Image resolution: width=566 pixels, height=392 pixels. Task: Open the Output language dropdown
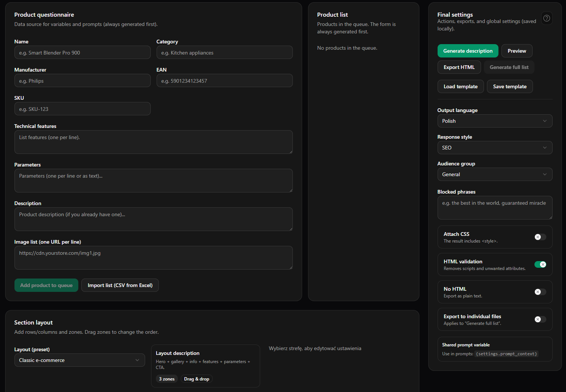[494, 121]
